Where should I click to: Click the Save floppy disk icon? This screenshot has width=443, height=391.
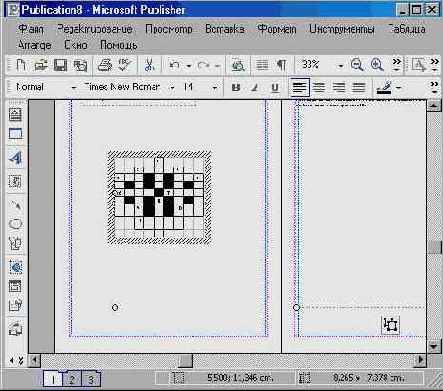point(60,65)
